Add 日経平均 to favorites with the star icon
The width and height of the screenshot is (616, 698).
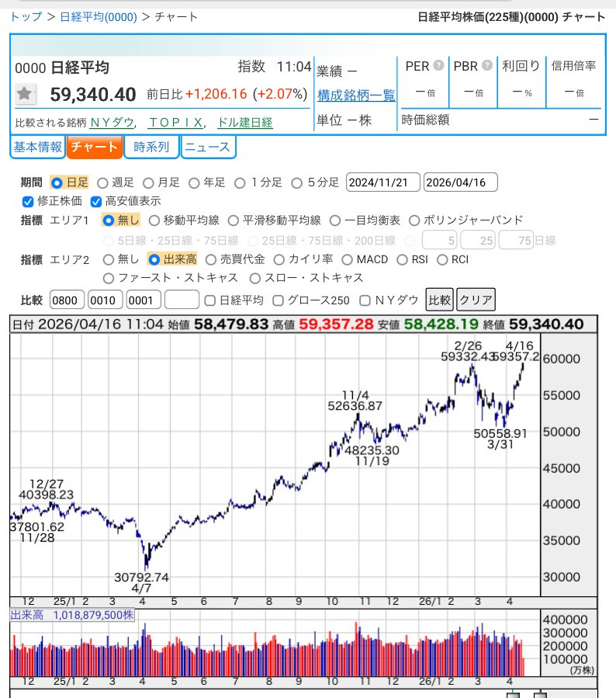(25, 93)
